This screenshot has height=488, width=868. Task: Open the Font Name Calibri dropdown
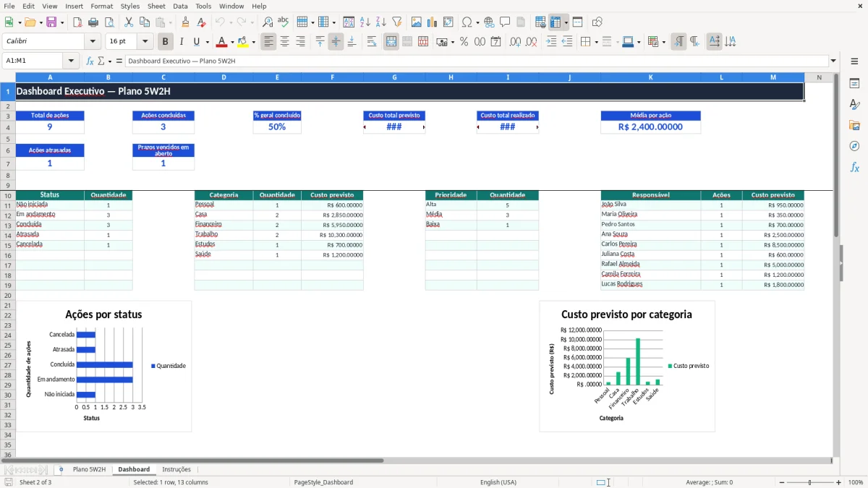coord(92,42)
